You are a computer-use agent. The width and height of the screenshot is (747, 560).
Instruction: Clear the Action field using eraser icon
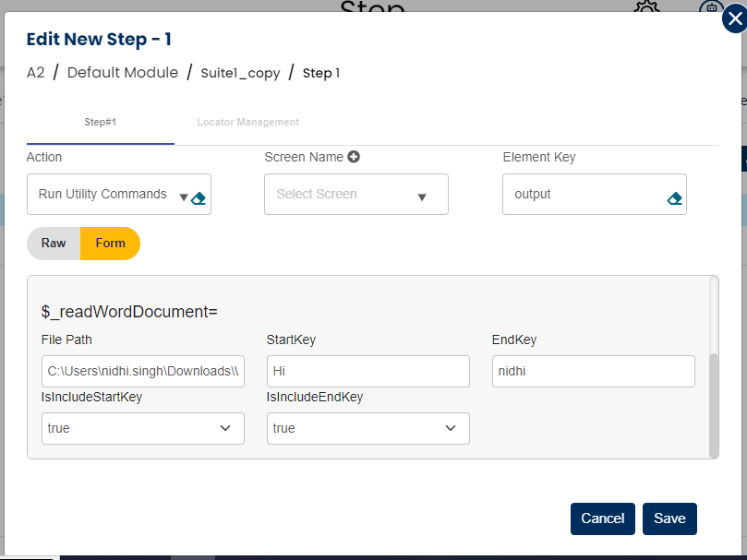point(199,197)
